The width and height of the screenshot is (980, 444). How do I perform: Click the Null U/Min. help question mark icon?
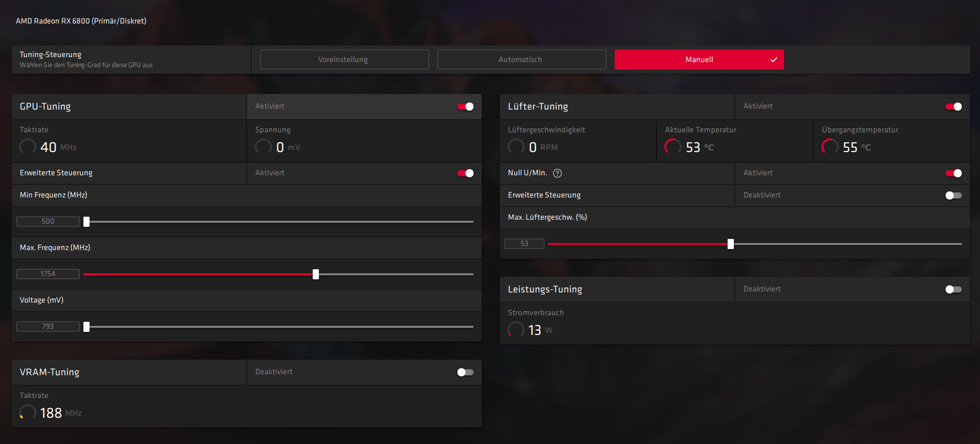(x=557, y=173)
